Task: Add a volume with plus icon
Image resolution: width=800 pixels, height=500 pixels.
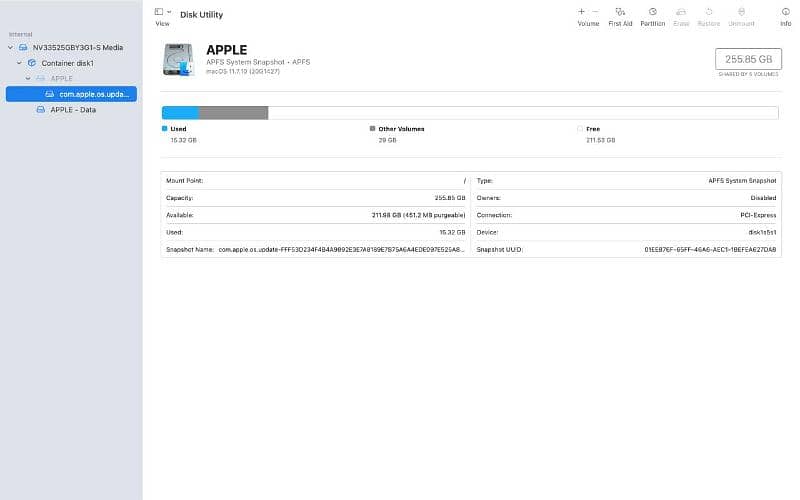Action: click(x=581, y=11)
